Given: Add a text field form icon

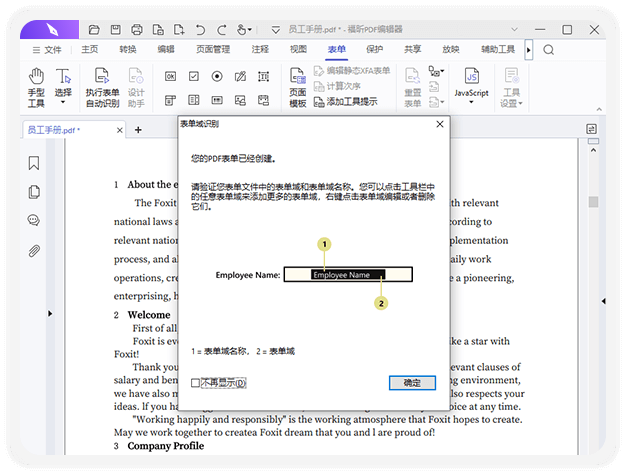Looking at the screenshot, I should [x=263, y=76].
